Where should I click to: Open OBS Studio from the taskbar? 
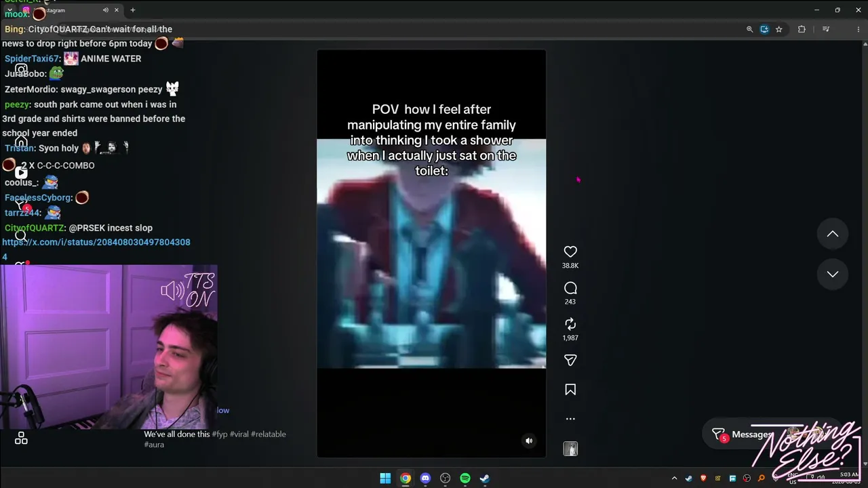[x=445, y=479]
